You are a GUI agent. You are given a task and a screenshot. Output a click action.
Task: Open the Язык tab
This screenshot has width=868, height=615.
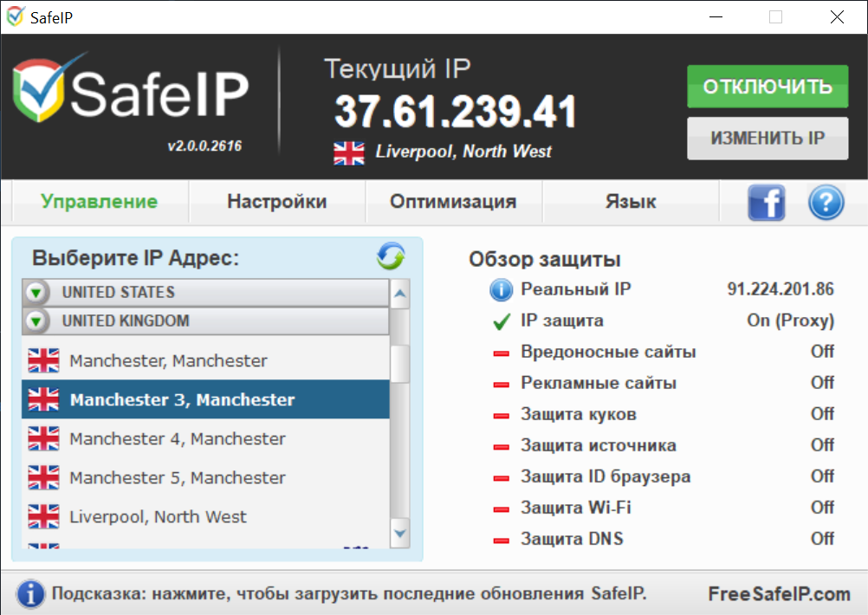pos(631,202)
